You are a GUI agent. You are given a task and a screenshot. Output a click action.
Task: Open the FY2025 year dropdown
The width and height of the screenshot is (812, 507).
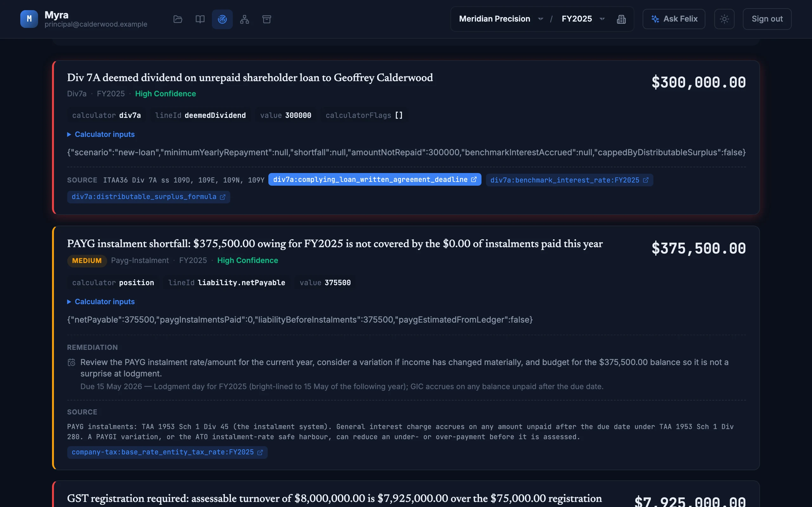click(x=583, y=19)
